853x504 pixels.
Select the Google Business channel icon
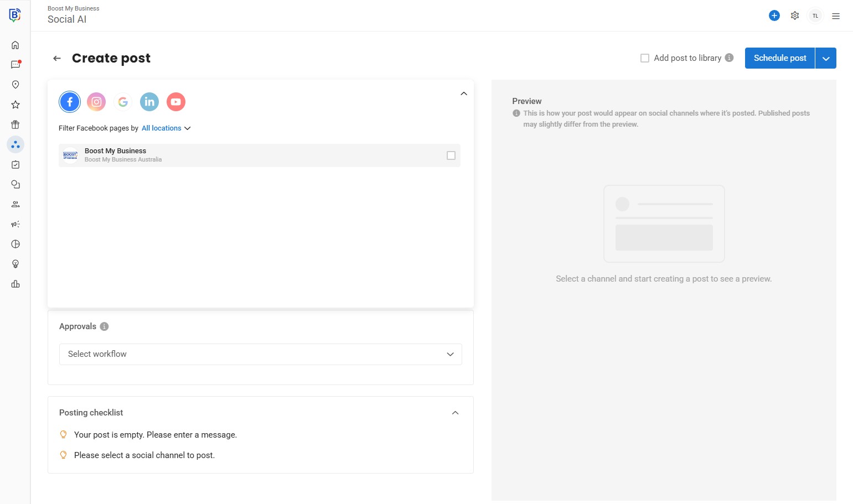[123, 102]
